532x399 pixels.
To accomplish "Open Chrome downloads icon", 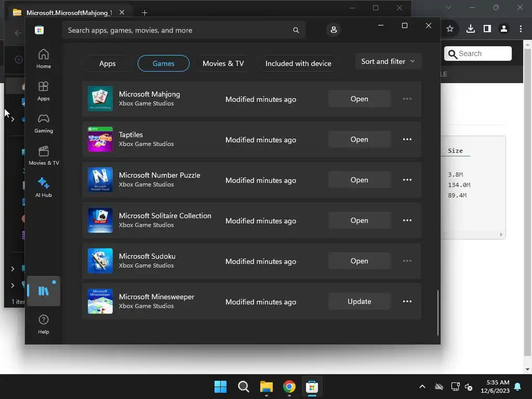I will point(471,29).
